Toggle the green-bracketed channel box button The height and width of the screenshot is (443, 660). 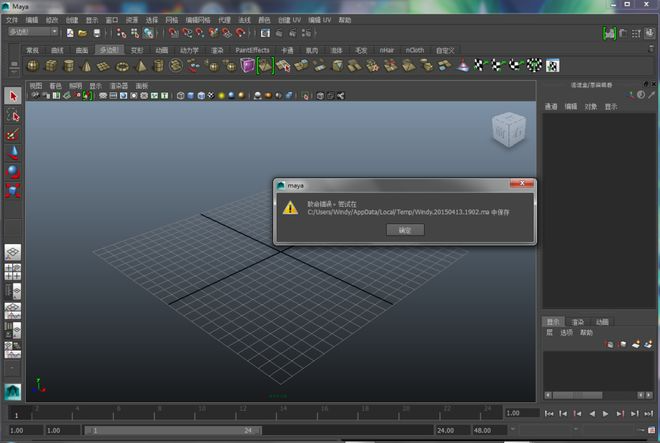(609, 34)
